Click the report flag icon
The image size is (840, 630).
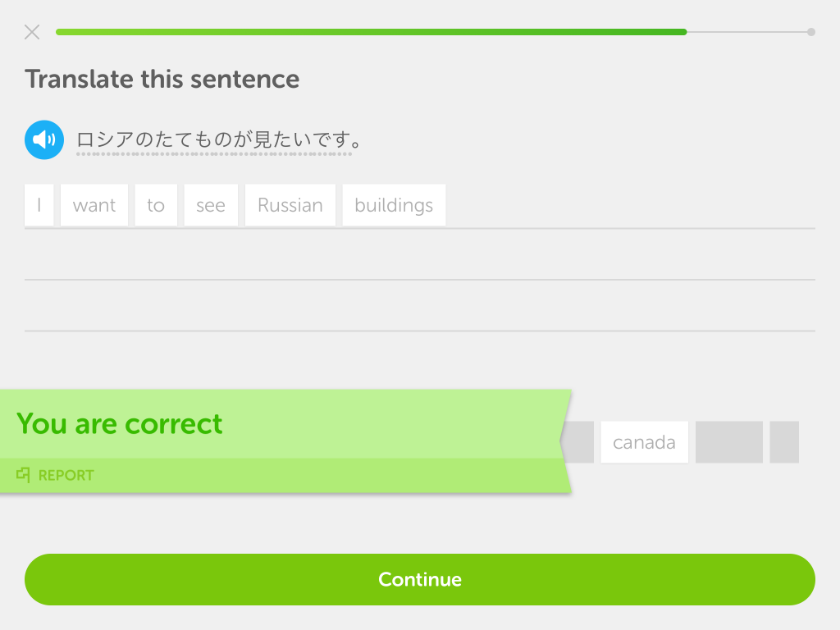pyautogui.click(x=23, y=475)
